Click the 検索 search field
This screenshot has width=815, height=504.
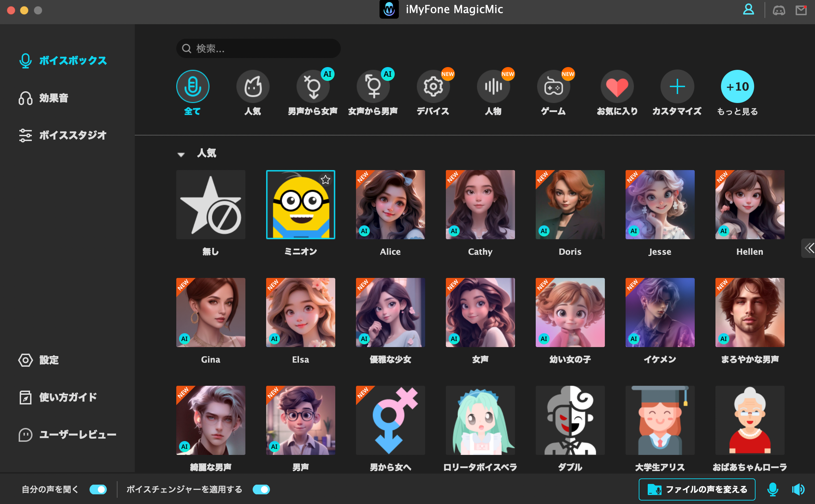pos(259,48)
